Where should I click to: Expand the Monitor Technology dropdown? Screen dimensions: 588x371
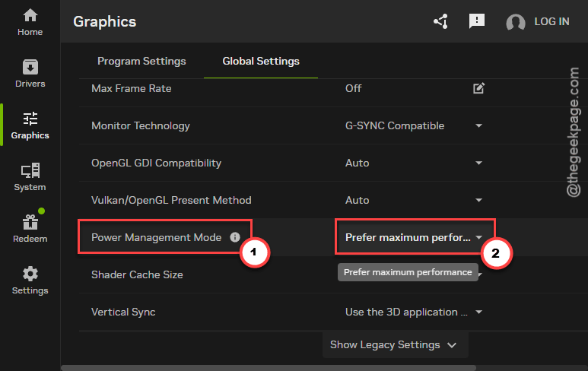click(414, 125)
